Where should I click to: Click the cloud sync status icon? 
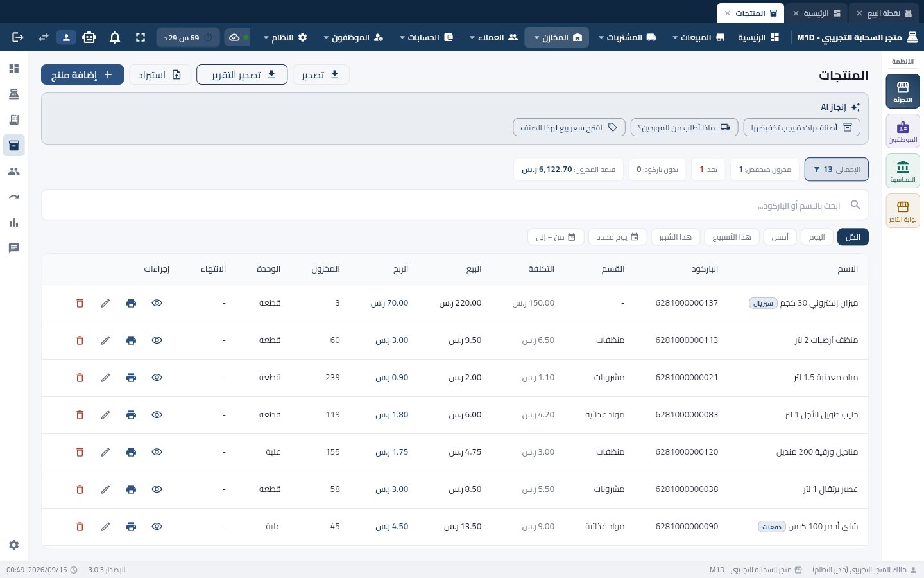[234, 38]
